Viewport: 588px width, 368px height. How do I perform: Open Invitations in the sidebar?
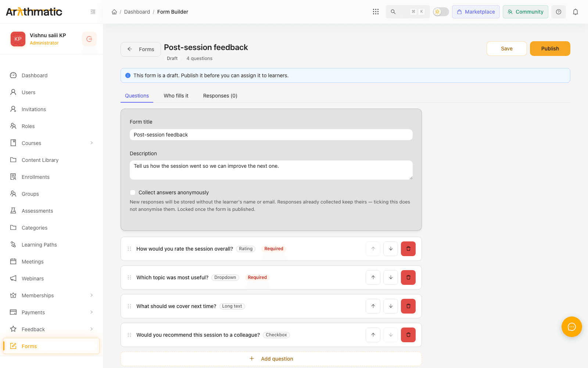(51, 109)
